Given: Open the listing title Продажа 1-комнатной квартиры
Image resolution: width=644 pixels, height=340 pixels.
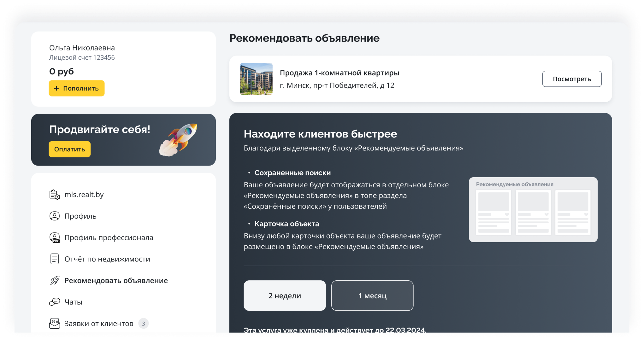Looking at the screenshot, I should (339, 73).
